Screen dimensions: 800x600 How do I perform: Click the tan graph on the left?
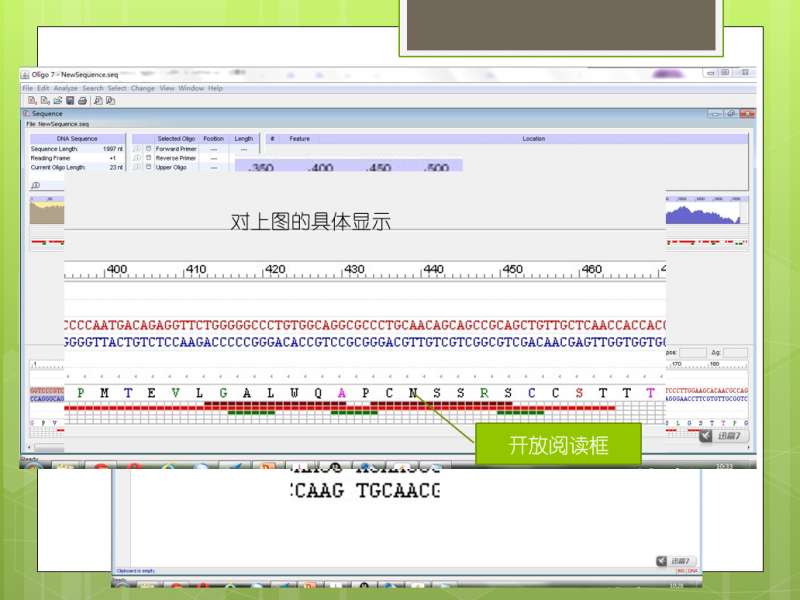pyautogui.click(x=47, y=213)
